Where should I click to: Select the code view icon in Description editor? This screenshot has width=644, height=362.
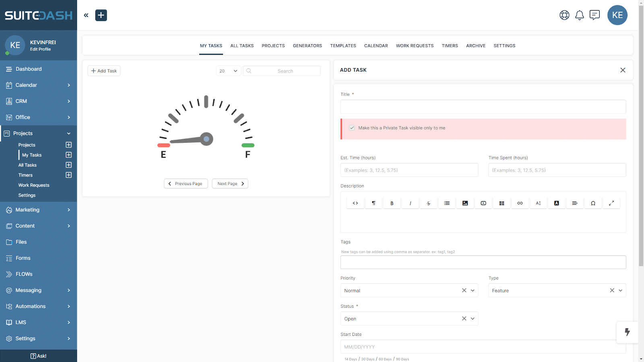pyautogui.click(x=355, y=203)
